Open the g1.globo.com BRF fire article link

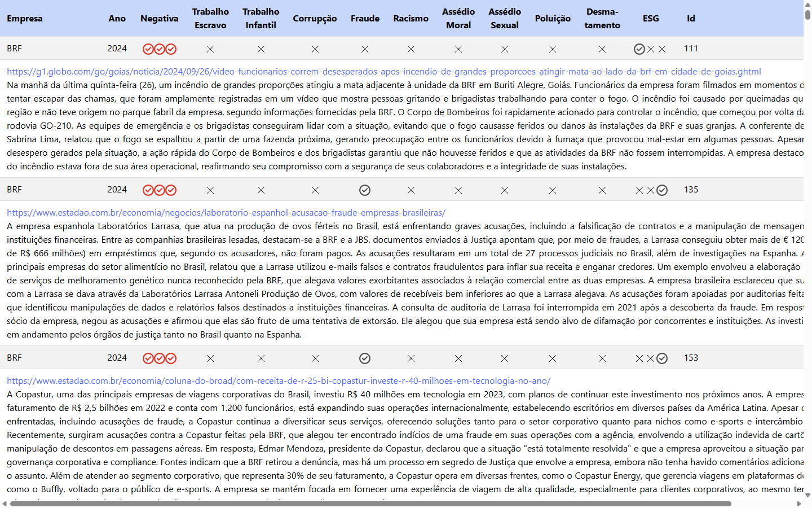[384, 72]
